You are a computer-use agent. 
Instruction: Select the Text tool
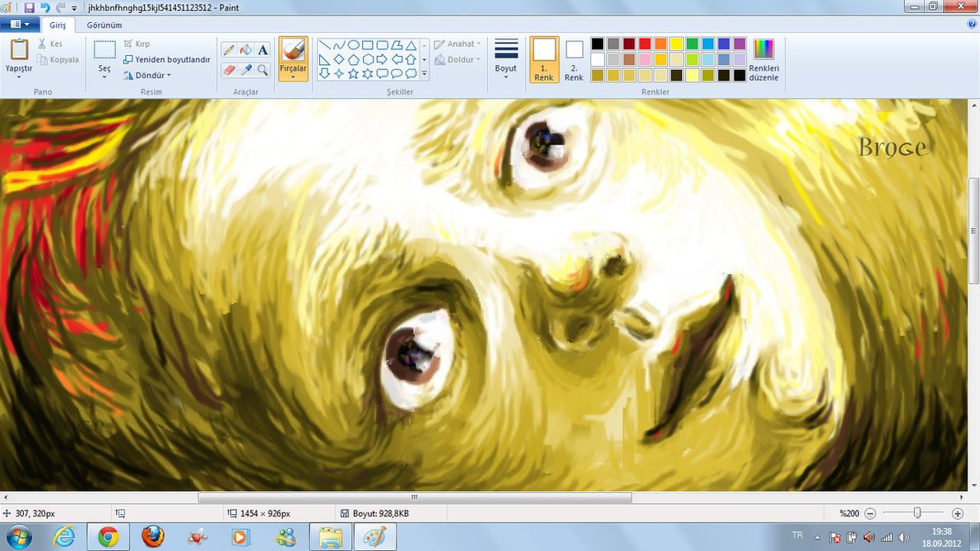click(x=262, y=50)
